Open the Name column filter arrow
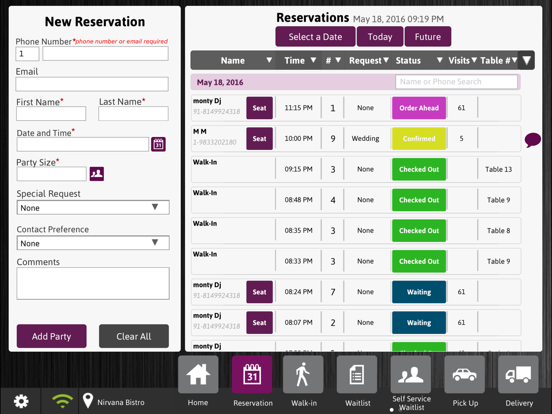Image resolution: width=552 pixels, height=414 pixels. (x=269, y=60)
